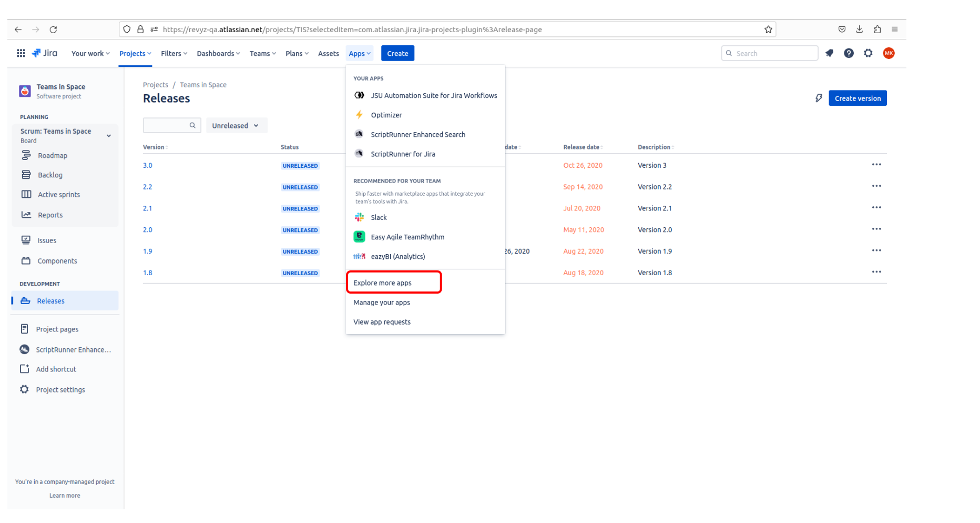
Task: Collapse the Apps dropdown
Action: (x=360, y=54)
